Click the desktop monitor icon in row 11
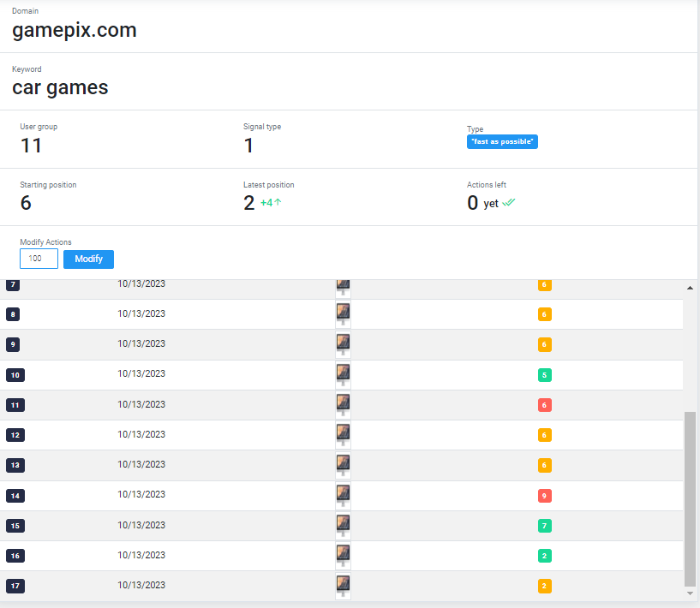The image size is (700, 608). [343, 405]
